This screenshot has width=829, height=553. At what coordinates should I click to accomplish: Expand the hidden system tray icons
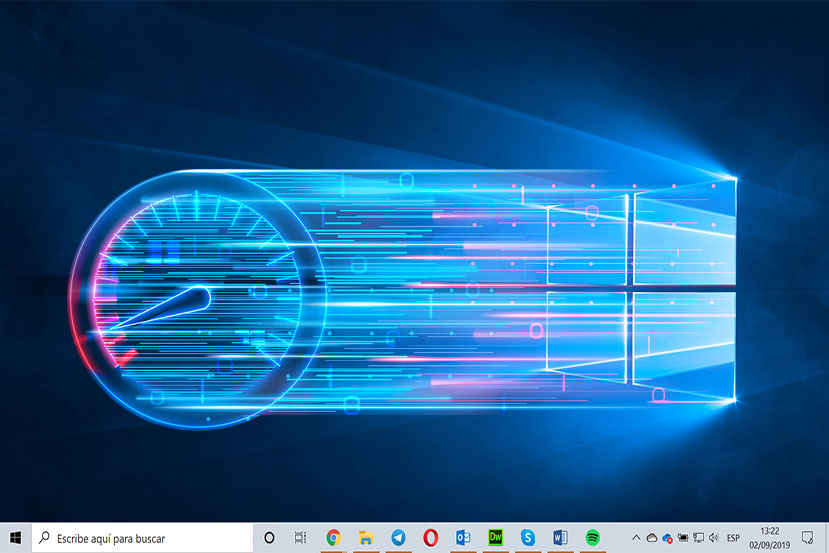(636, 538)
